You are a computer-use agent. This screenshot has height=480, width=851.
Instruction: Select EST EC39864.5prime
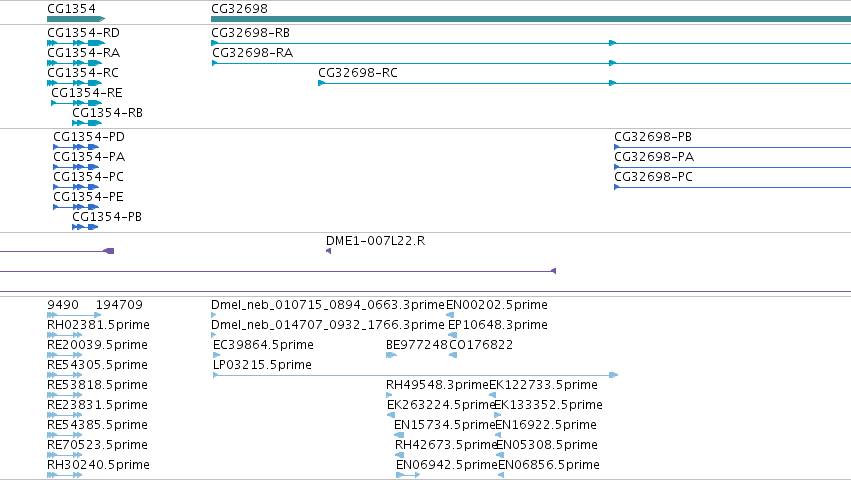click(x=263, y=345)
